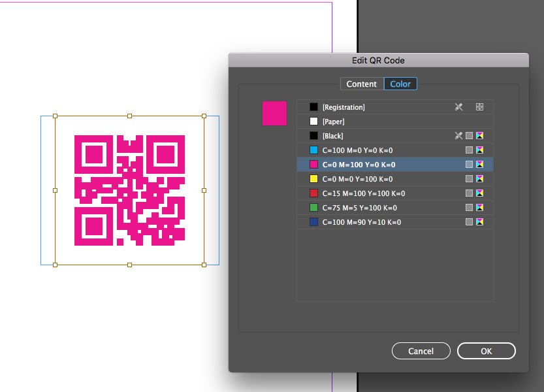Click the process color icon on green row
Viewport: 544px width, 392px height.
[469, 208]
